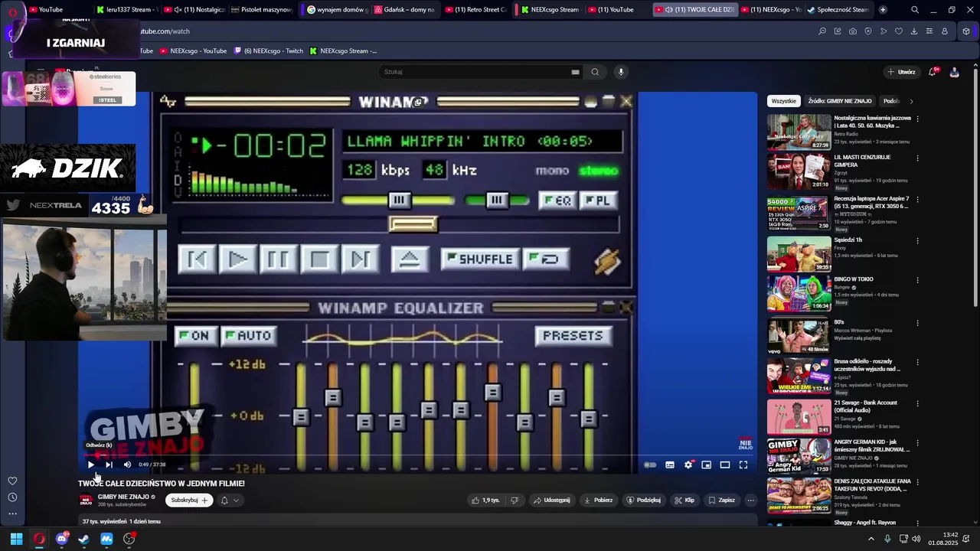This screenshot has width=980, height=551.
Task: Open 80's playlist thumbnail
Action: [x=799, y=335]
